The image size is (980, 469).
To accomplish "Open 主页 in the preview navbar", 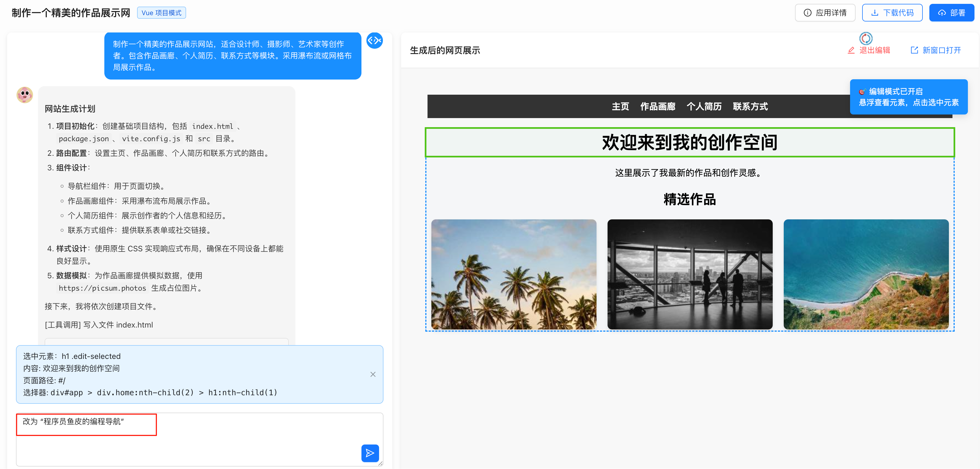I will [x=620, y=107].
